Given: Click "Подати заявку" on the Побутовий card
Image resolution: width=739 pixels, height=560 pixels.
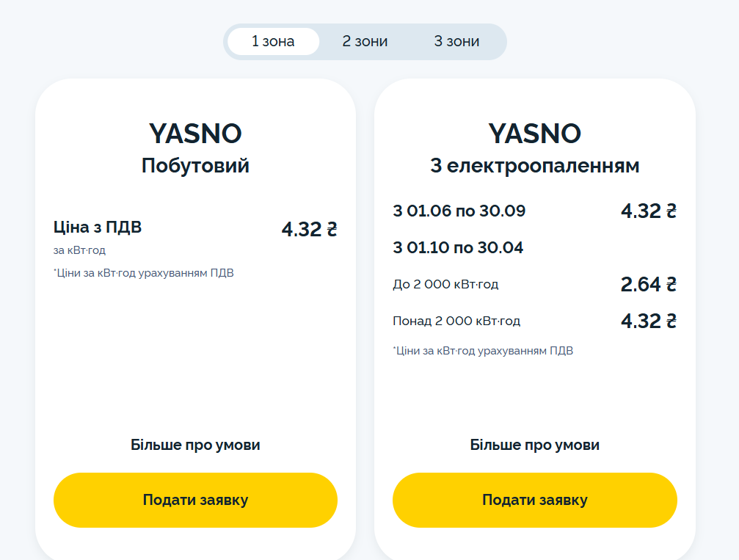Looking at the screenshot, I should [195, 500].
